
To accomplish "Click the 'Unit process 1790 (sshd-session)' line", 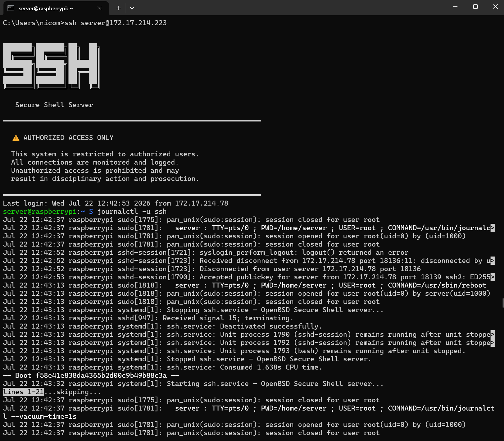I will click(249, 334).
